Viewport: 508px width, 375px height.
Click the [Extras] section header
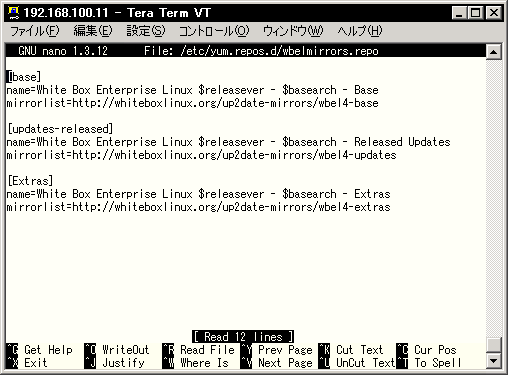pyautogui.click(x=30, y=181)
